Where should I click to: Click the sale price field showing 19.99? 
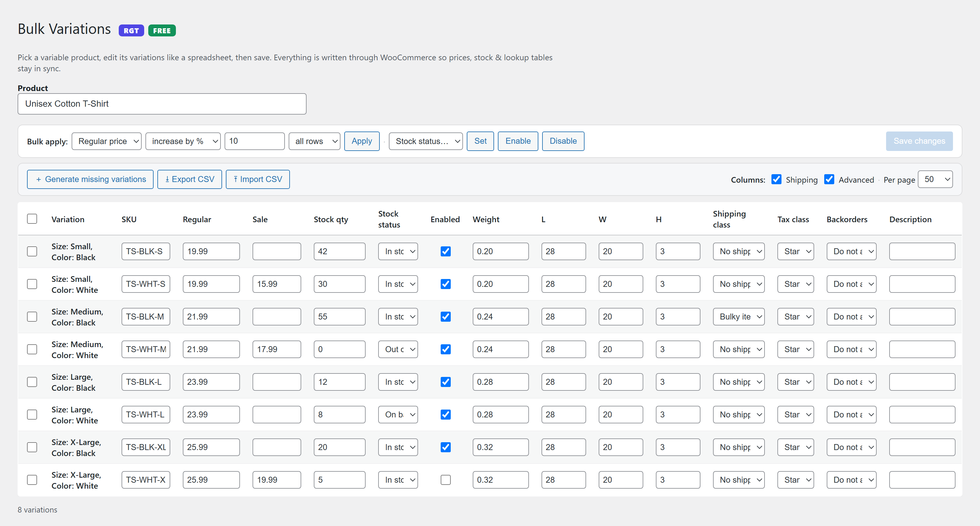[277, 480]
